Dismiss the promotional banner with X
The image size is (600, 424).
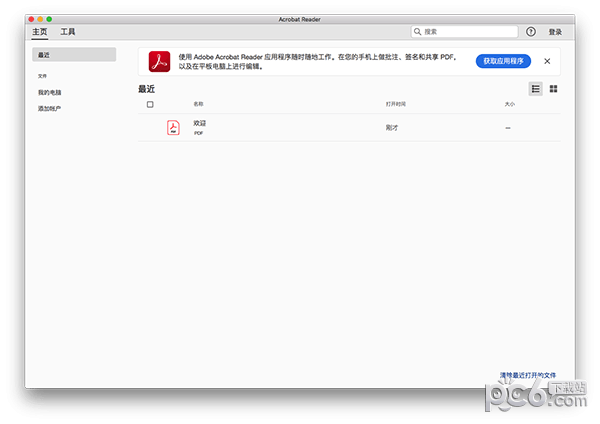click(x=547, y=61)
